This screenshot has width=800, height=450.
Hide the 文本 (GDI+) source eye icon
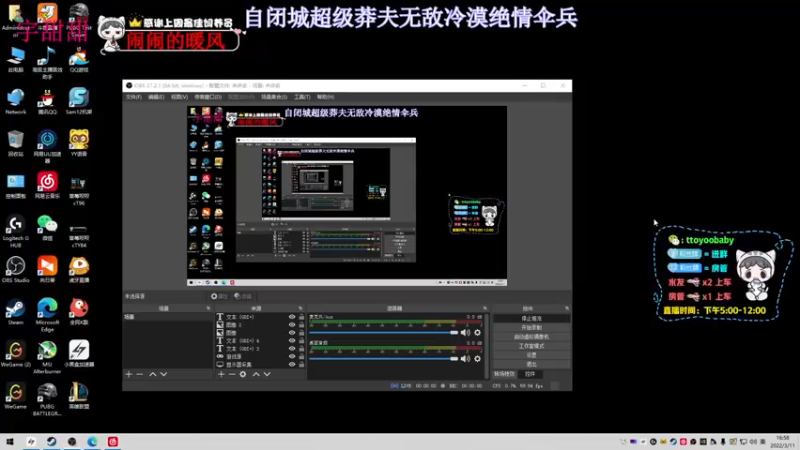pyautogui.click(x=292, y=317)
